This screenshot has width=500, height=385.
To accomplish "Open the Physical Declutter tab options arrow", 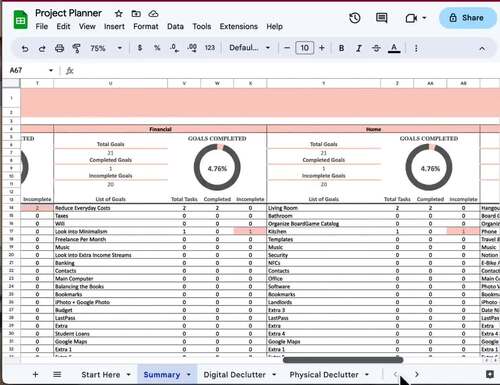I will tap(367, 375).
